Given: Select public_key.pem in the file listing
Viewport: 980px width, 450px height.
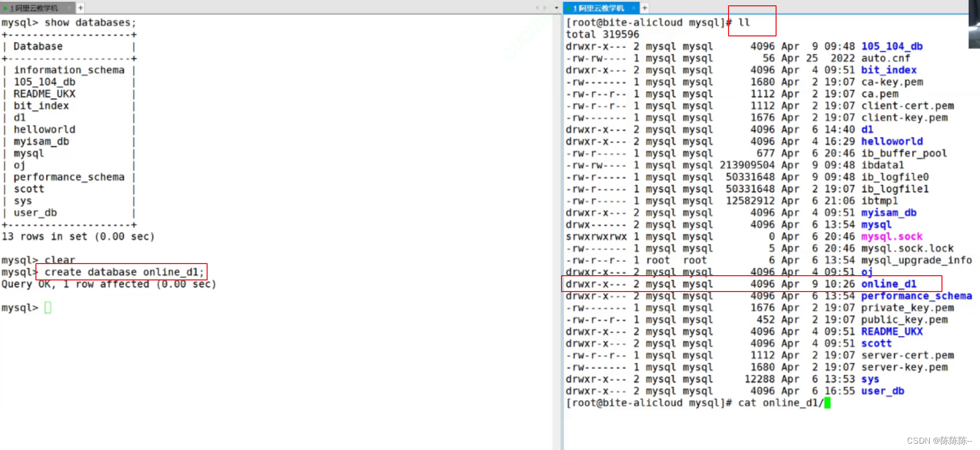Looking at the screenshot, I should (904, 320).
